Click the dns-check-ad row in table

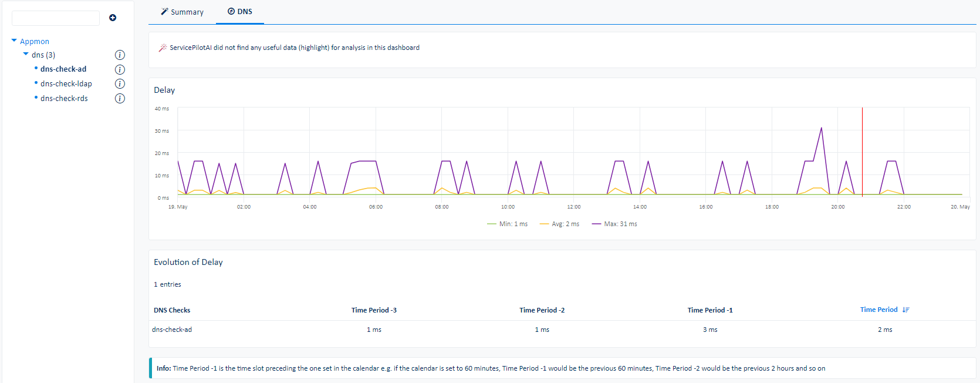172,330
